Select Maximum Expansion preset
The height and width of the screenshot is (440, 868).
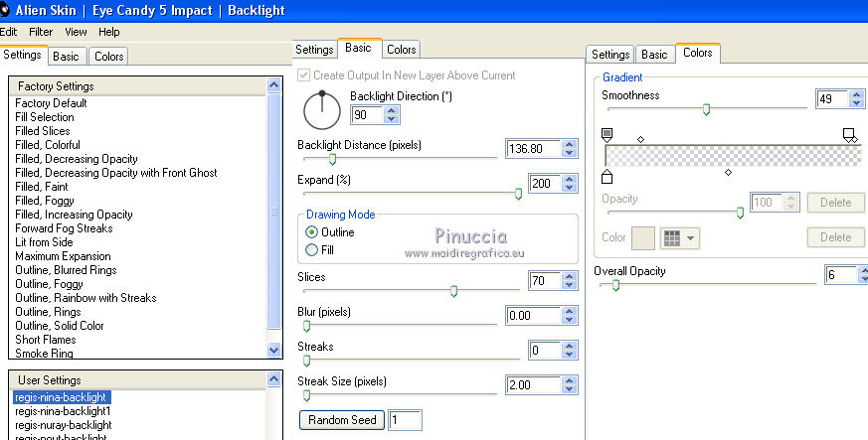tap(63, 256)
